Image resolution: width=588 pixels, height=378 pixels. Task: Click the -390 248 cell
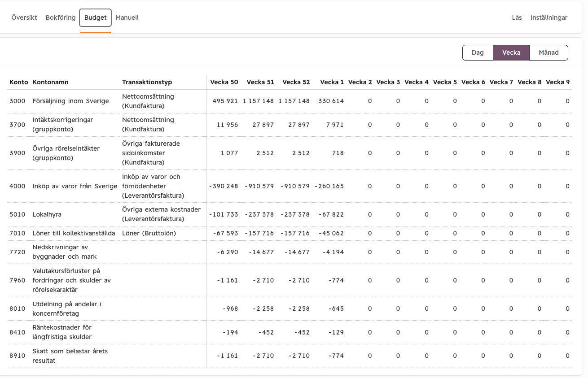224,186
